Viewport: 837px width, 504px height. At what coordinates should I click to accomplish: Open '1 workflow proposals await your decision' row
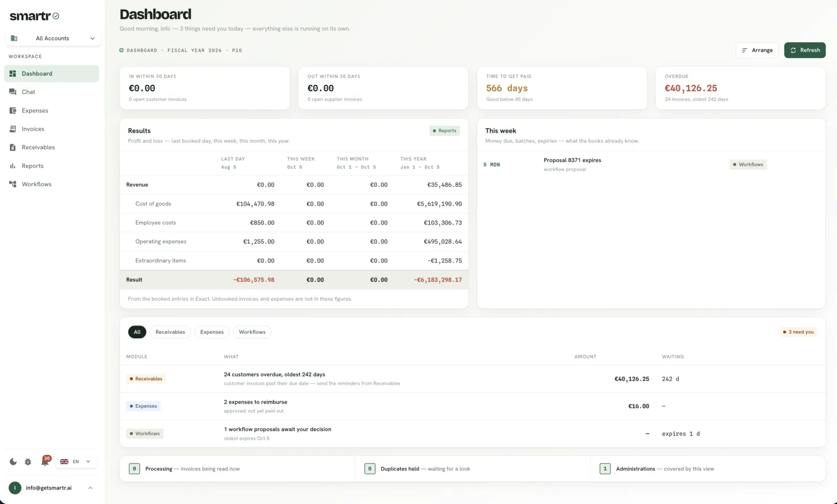[472, 433]
